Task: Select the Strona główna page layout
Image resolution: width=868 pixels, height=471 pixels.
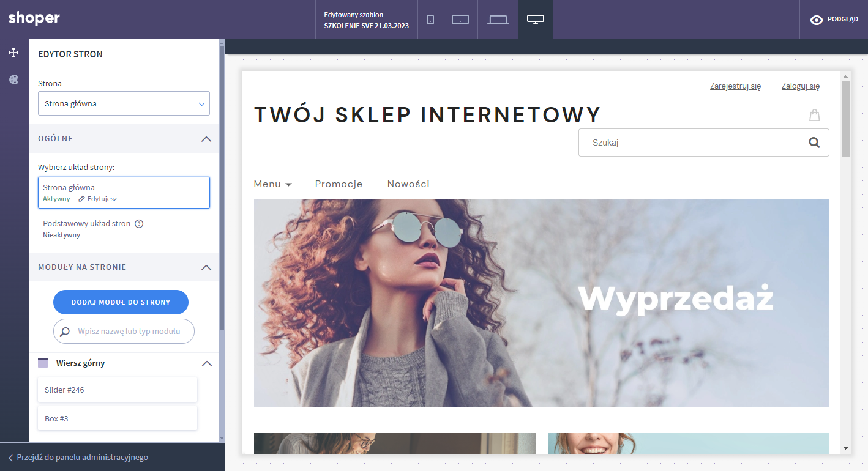Action: [x=124, y=193]
